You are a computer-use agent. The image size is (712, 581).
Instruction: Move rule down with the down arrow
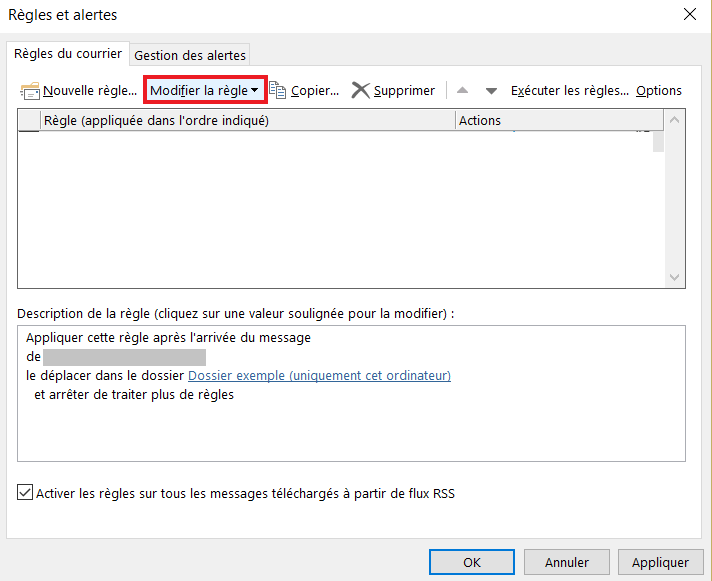pos(491,91)
